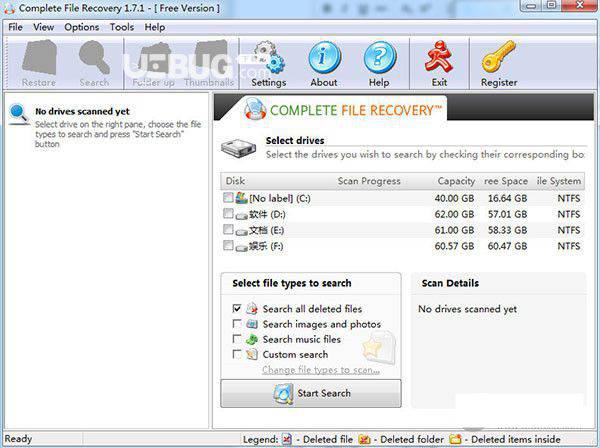Screen dimensions: 600x448
Task: Sort by the File System column header
Action: [559, 181]
